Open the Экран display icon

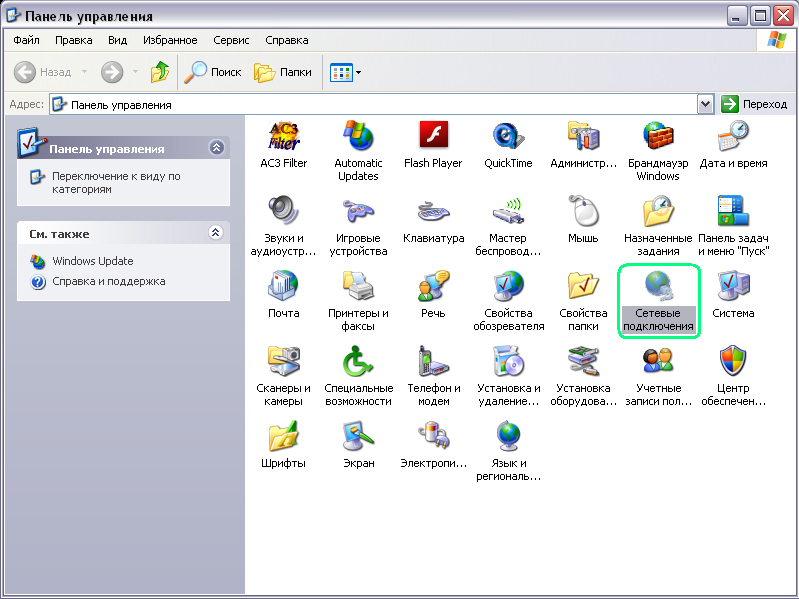[x=358, y=438]
